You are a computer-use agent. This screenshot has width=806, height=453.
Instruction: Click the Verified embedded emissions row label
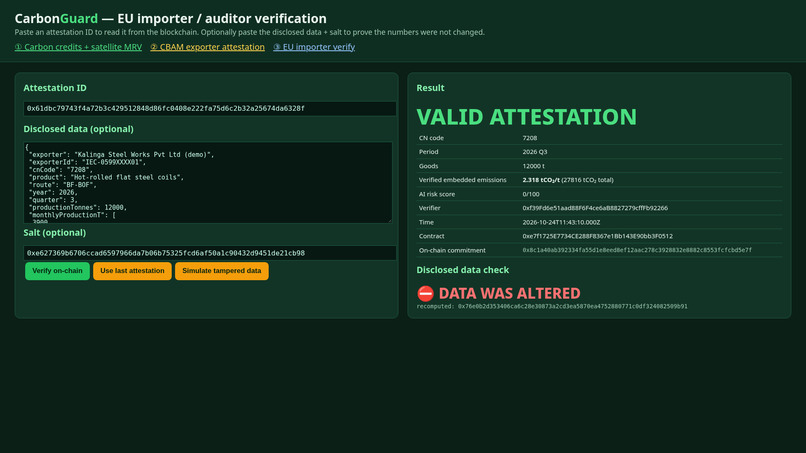tap(463, 180)
